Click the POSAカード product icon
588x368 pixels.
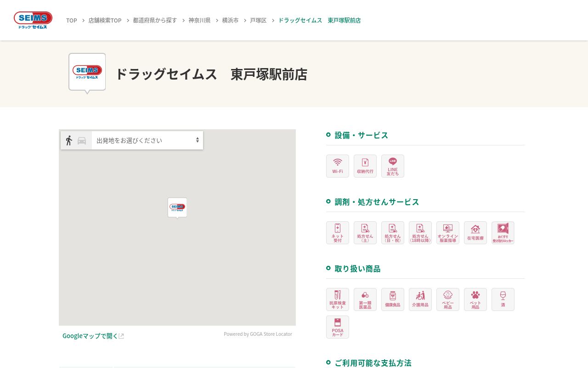338,327
